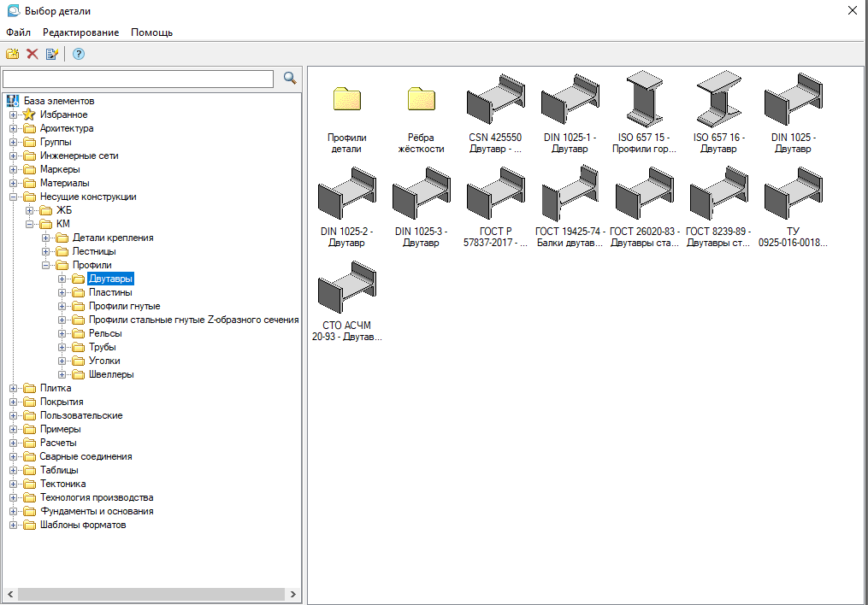The height and width of the screenshot is (605, 868).
Task: Open the Файл menu
Action: click(18, 32)
